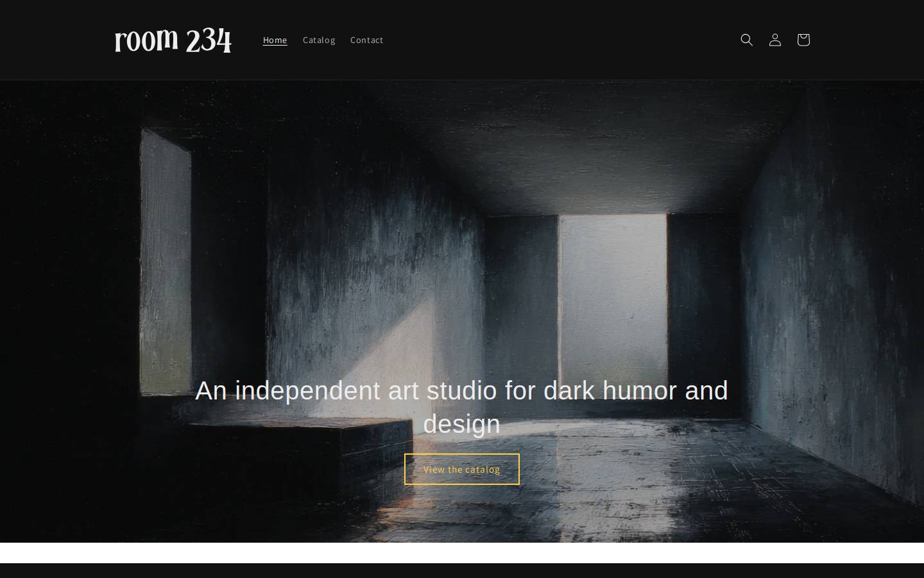This screenshot has height=578, width=924.
Task: Click the hero heading about dark humor
Action: click(x=462, y=407)
